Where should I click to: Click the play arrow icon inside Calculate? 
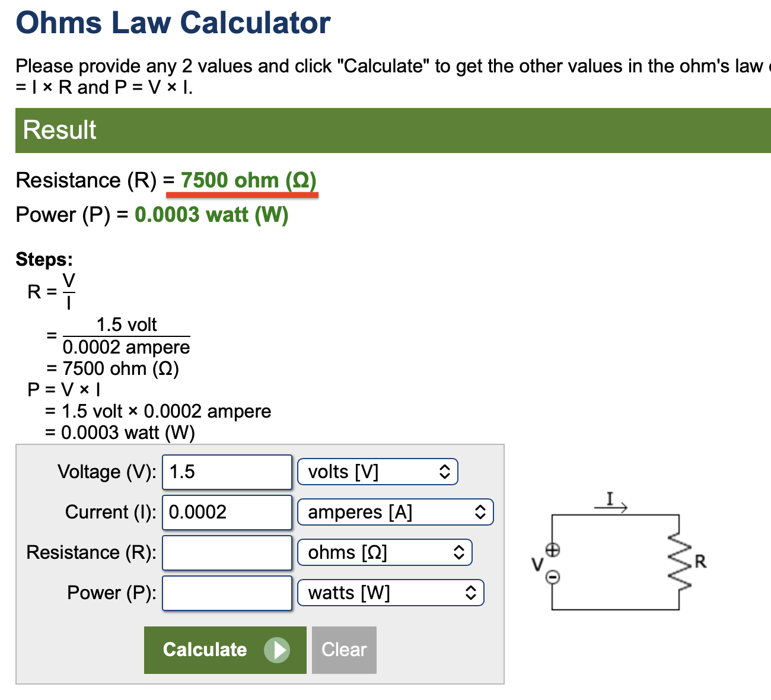point(276,650)
